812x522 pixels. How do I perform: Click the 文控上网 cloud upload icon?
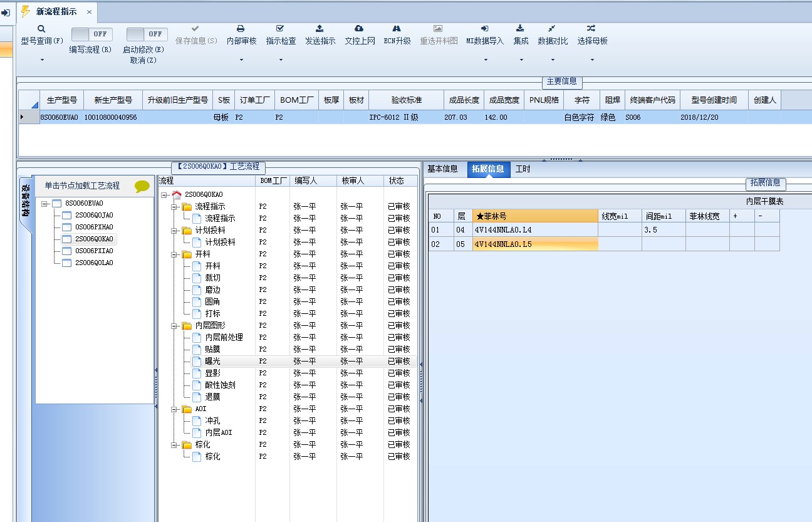click(x=359, y=29)
